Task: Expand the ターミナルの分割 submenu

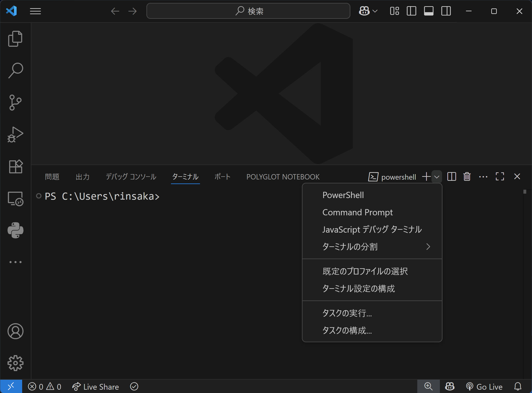Action: pos(372,247)
